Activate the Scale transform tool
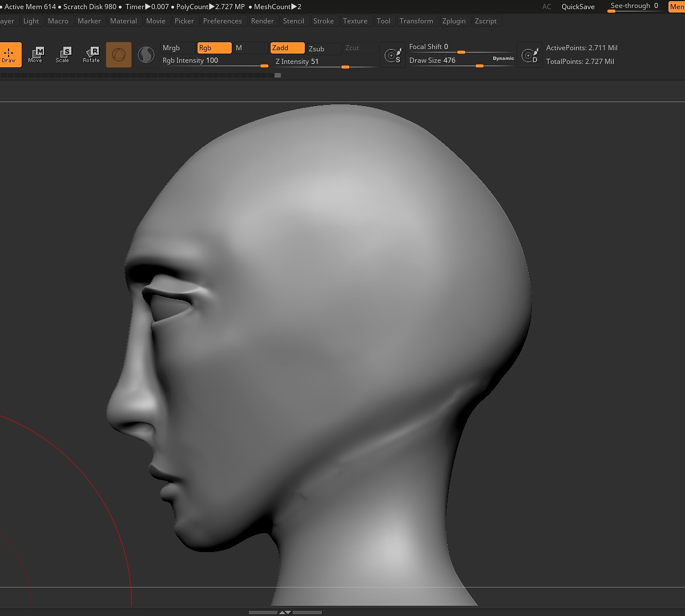The height and width of the screenshot is (616, 685). pos(63,55)
